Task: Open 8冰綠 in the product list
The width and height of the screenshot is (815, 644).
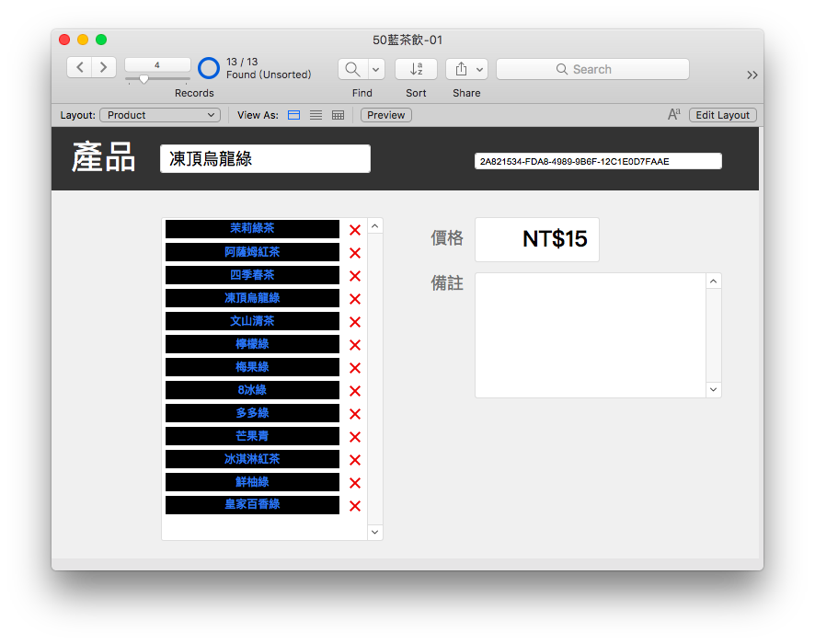Action: click(x=252, y=390)
